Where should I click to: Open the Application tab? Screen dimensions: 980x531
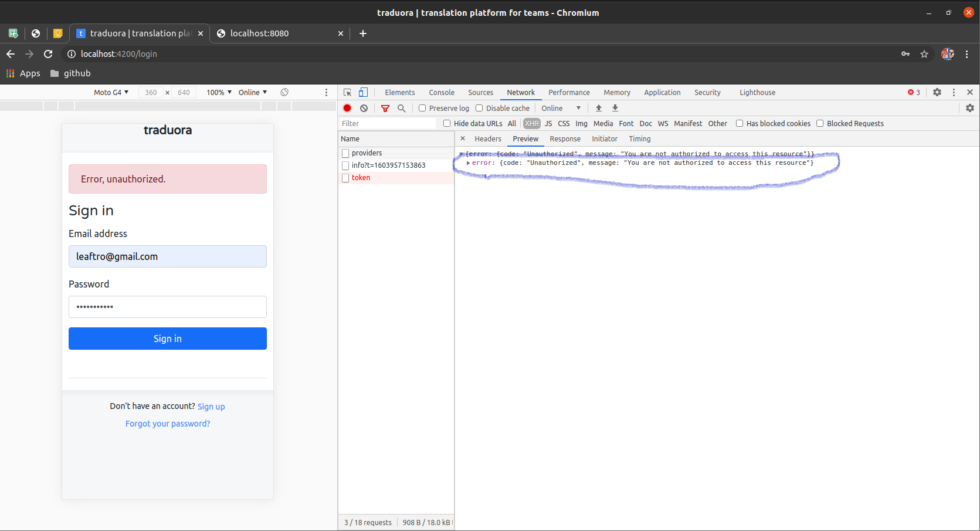(x=662, y=92)
